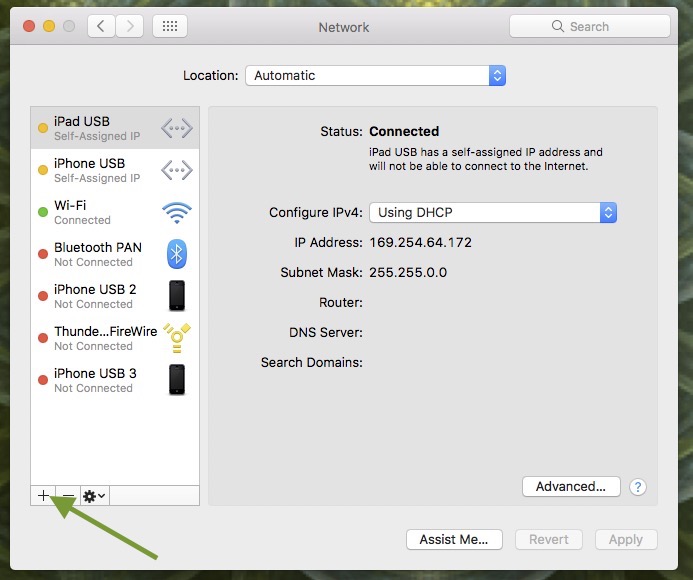693x580 pixels.
Task: Click the FireWire icon
Action: coord(177,338)
